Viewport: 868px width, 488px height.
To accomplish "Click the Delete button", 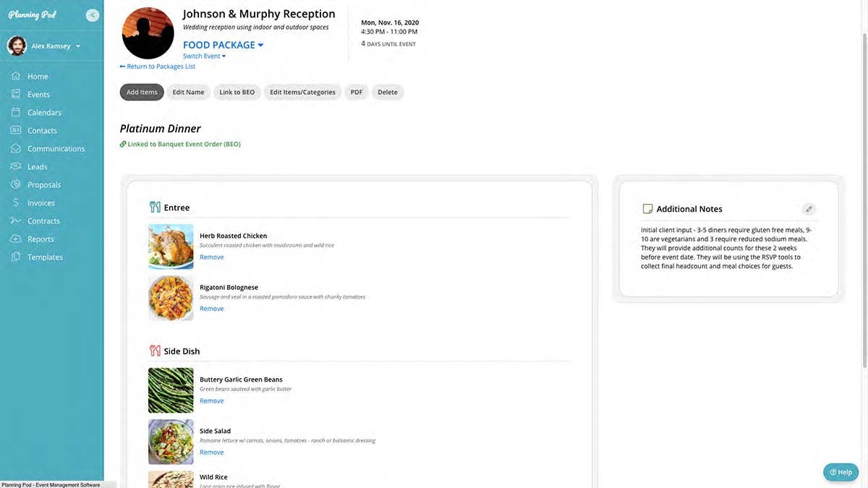I will point(388,92).
